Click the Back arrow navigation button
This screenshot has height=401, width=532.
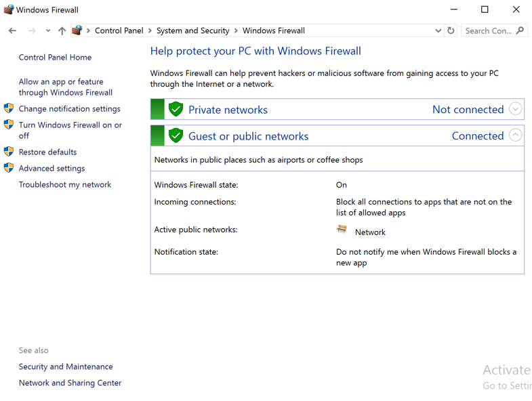coord(12,30)
